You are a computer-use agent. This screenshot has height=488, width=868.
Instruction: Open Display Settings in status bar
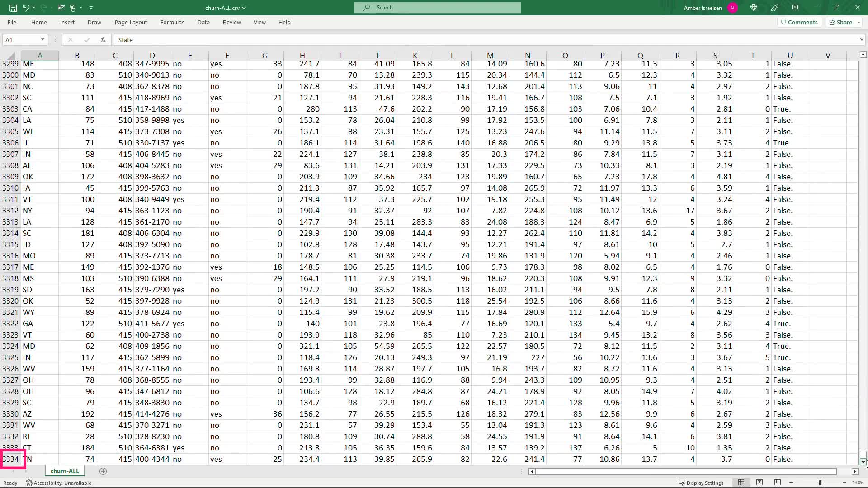click(701, 483)
